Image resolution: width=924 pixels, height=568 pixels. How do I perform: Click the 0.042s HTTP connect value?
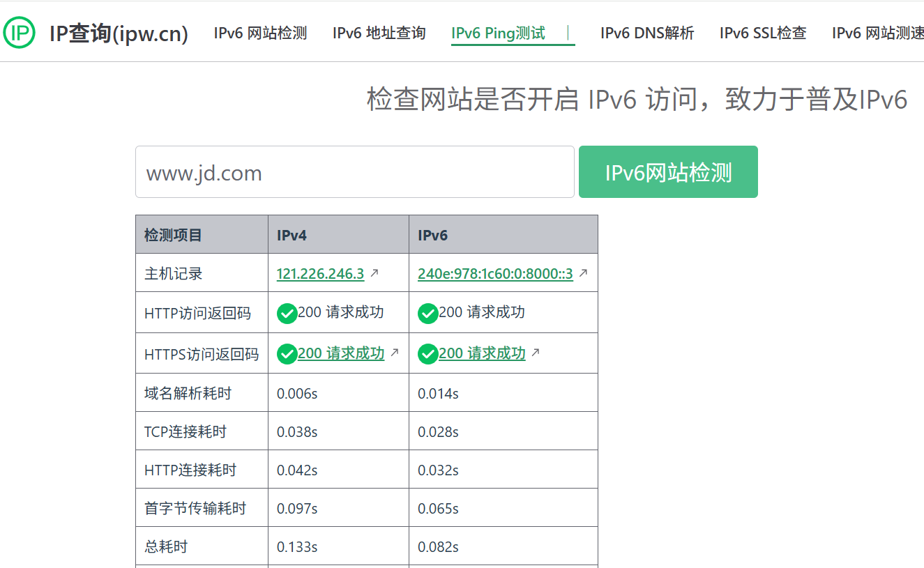coord(297,470)
